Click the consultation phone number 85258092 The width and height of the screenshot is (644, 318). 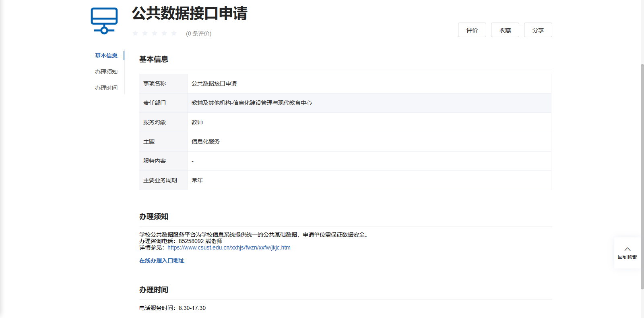(x=191, y=241)
